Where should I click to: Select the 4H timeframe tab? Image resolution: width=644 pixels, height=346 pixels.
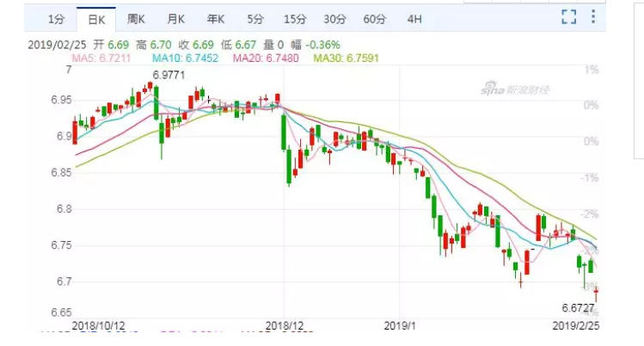(414, 18)
